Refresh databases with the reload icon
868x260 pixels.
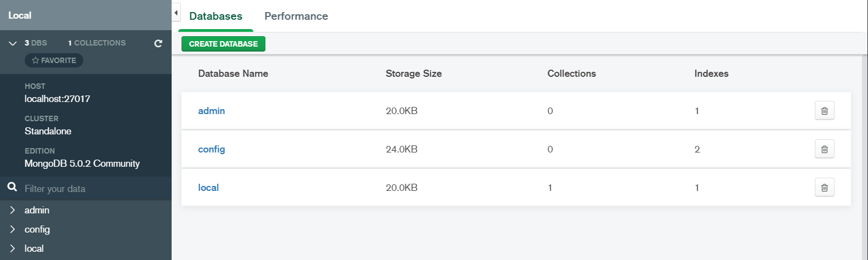pos(158,43)
